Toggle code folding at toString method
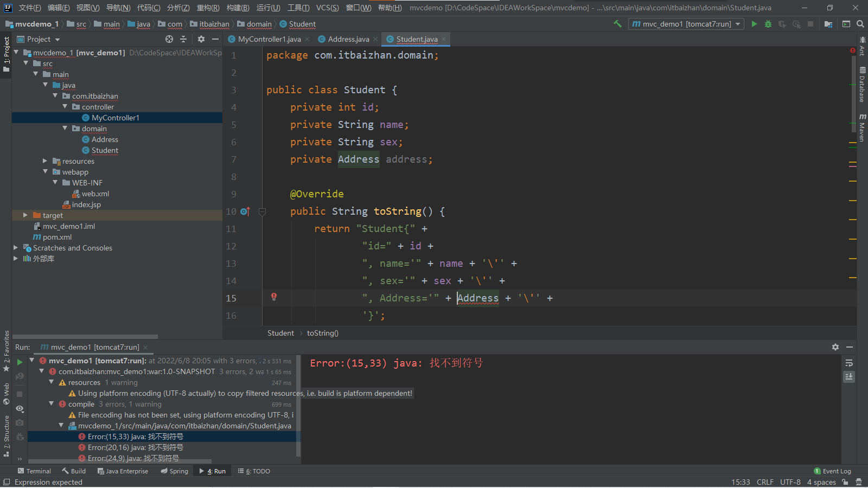Image resolution: width=868 pixels, height=488 pixels. [262, 211]
